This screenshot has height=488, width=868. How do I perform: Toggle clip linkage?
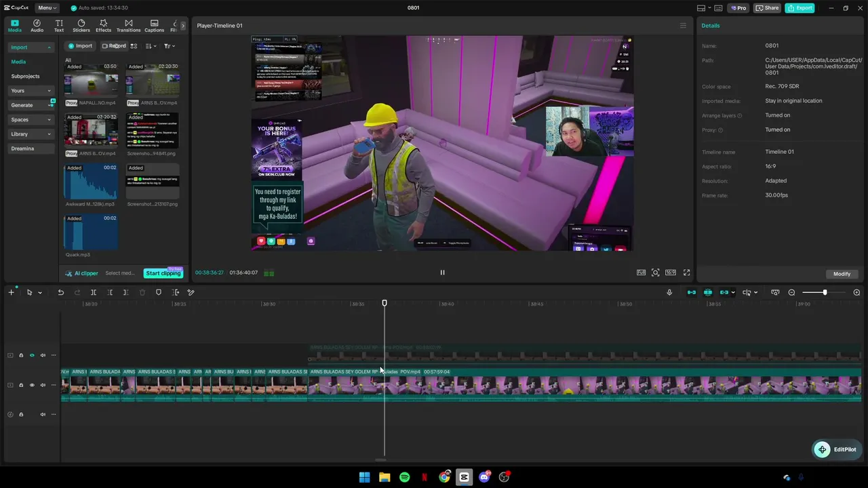coord(724,292)
